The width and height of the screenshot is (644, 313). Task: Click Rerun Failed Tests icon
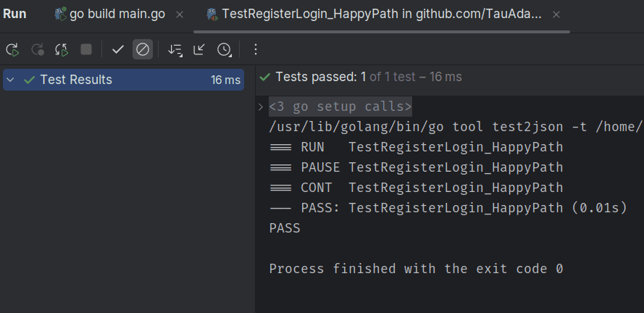pyautogui.click(x=37, y=49)
